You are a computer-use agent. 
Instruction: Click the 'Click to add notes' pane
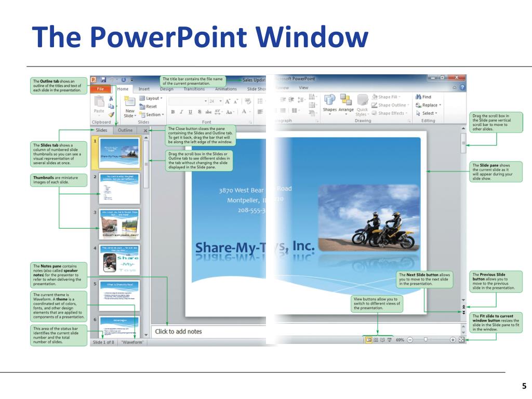(209, 331)
